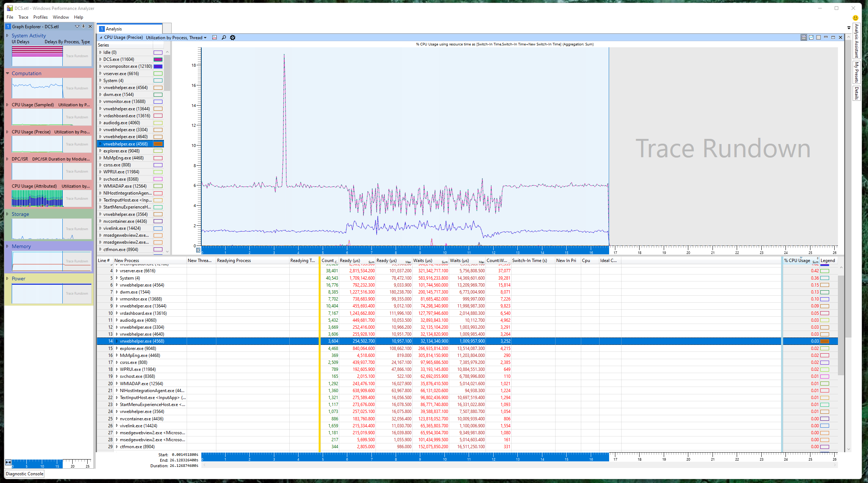Click the minimize graph panel icon

826,37
